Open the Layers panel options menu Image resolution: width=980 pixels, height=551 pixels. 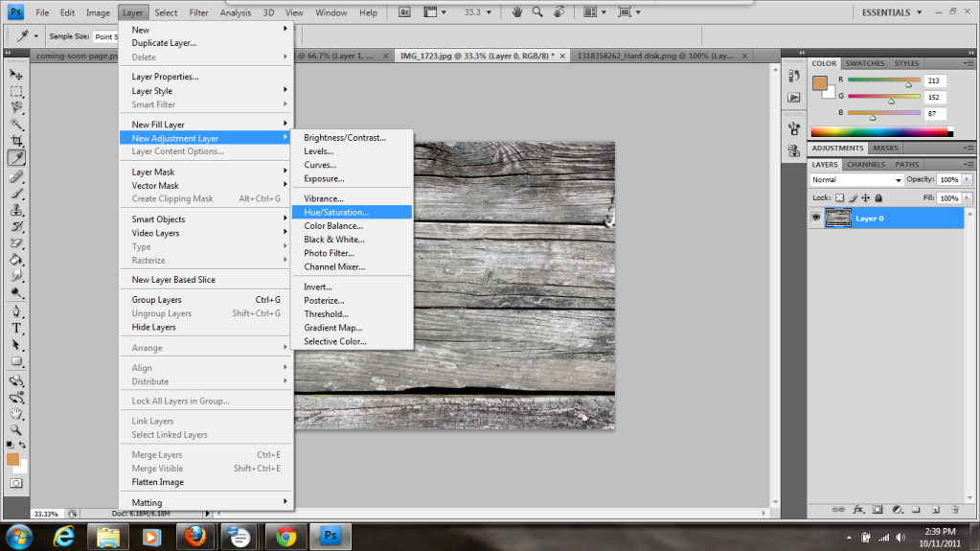click(969, 165)
